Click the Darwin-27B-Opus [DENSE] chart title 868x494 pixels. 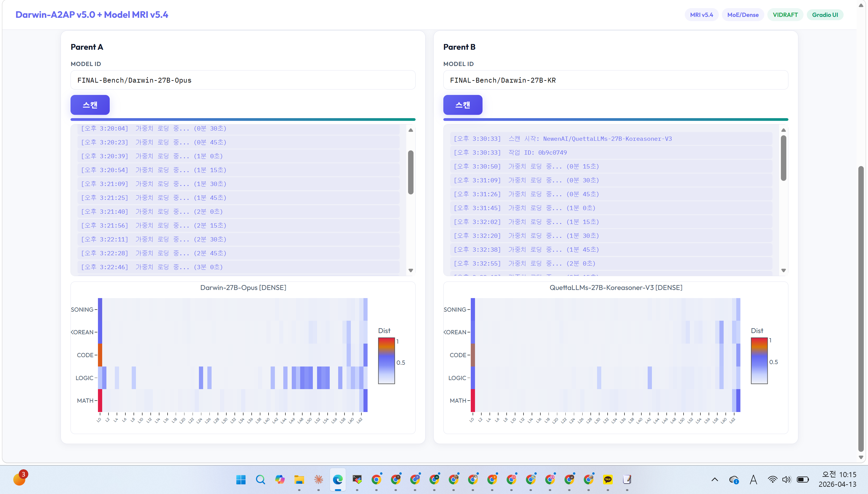243,288
